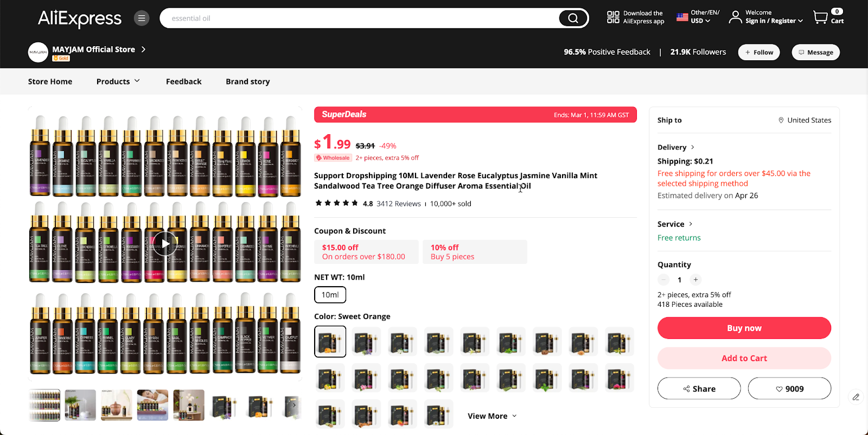Select the last color option in first row
The width and height of the screenshot is (868, 435).
coord(620,342)
